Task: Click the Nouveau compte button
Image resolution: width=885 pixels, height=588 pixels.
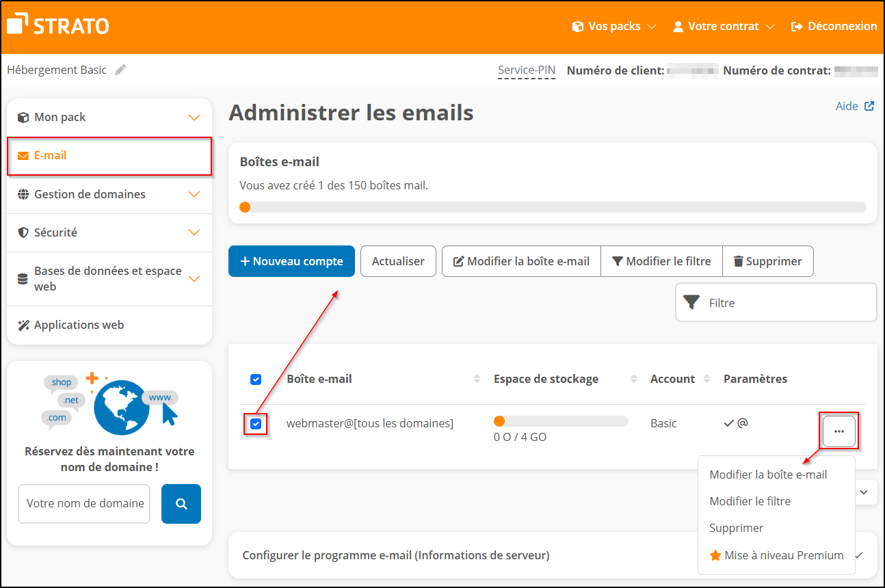Action: point(291,260)
